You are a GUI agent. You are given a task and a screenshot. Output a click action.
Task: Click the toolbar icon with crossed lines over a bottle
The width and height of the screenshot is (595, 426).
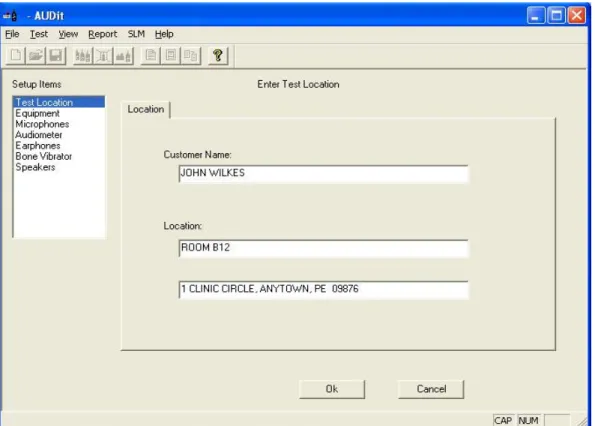(x=103, y=56)
